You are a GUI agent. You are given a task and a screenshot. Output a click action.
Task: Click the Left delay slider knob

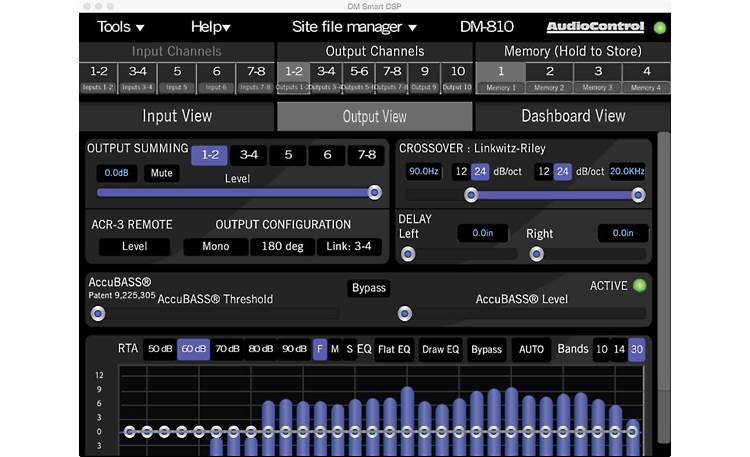click(x=408, y=254)
